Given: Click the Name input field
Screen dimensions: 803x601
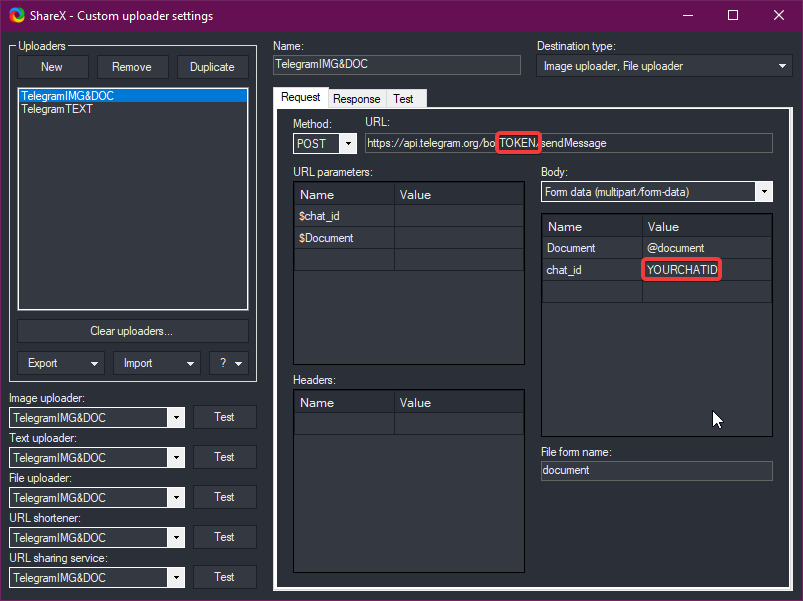Looking at the screenshot, I should point(397,65).
